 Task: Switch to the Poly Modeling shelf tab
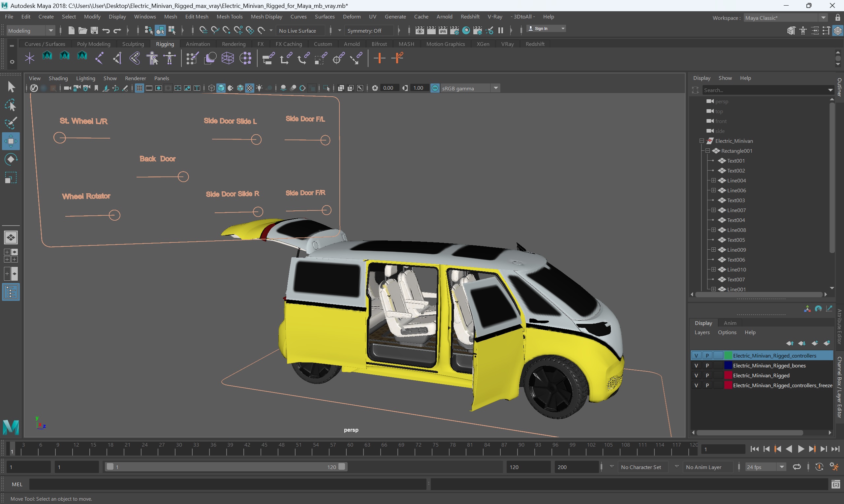tap(94, 44)
